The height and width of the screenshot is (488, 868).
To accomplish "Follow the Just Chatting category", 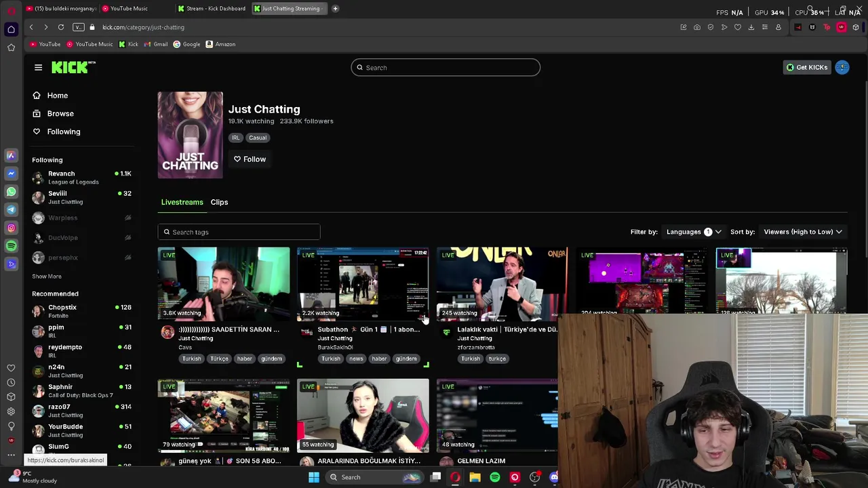I will [x=250, y=159].
